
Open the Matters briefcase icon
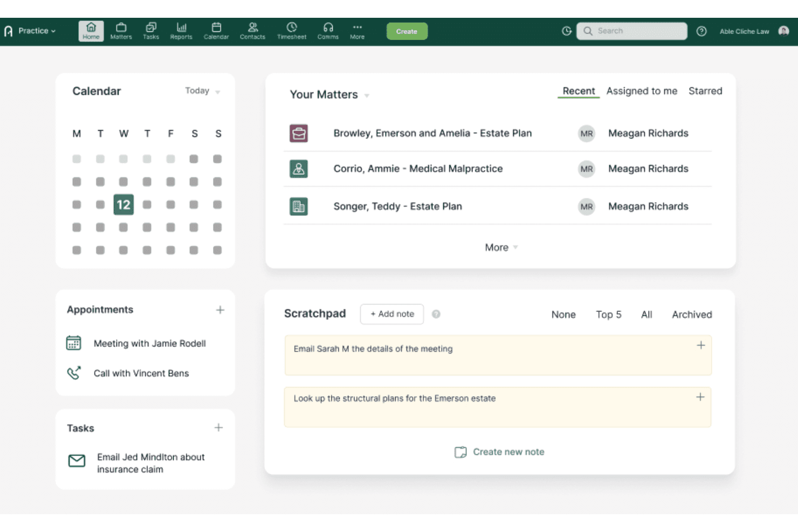pos(121,31)
